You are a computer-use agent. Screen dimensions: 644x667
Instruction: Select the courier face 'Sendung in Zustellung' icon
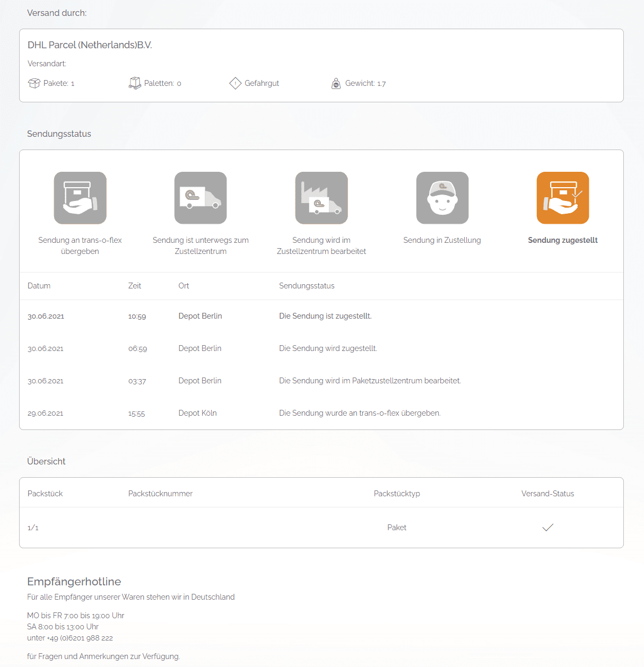point(442,198)
